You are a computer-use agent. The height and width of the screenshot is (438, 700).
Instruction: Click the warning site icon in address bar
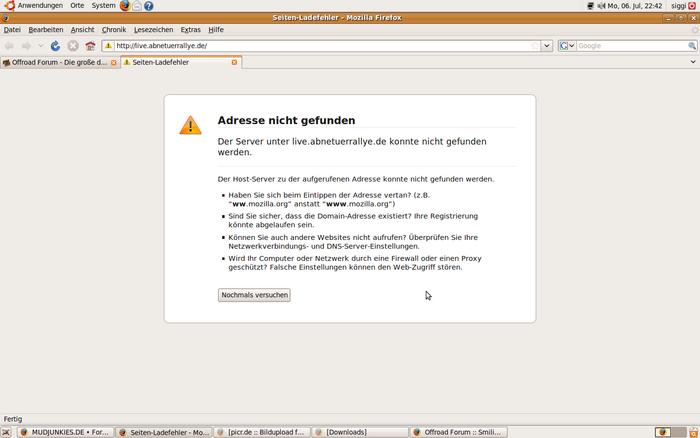[108, 46]
